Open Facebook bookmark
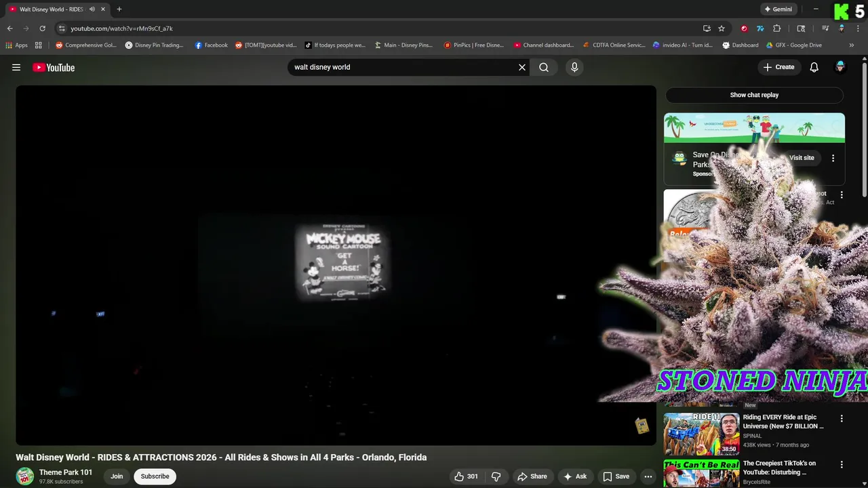Viewport: 868px width, 488px height. coord(211,45)
